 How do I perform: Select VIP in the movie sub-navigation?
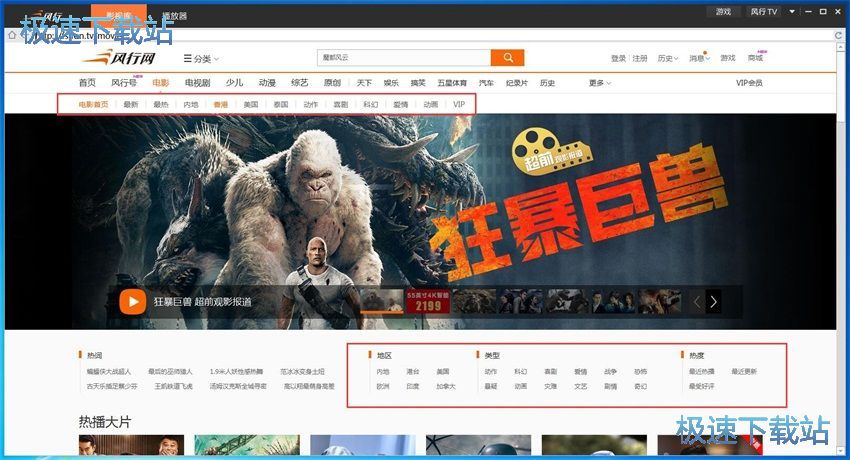point(459,105)
